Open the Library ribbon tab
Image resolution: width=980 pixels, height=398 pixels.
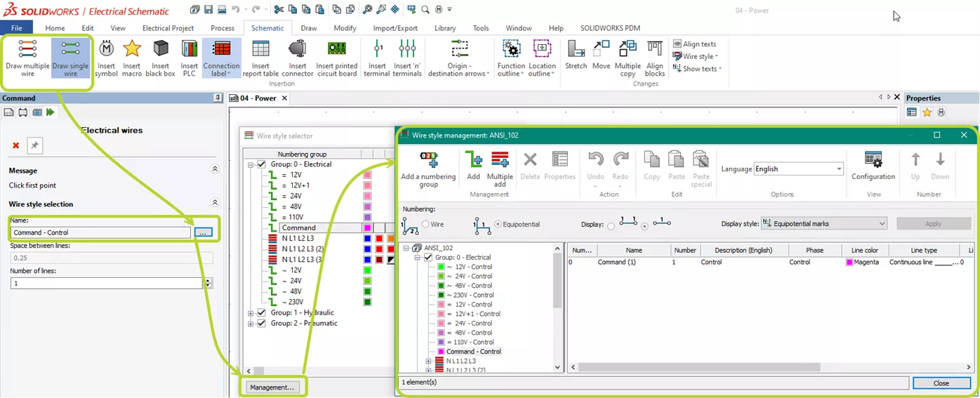pos(445,28)
